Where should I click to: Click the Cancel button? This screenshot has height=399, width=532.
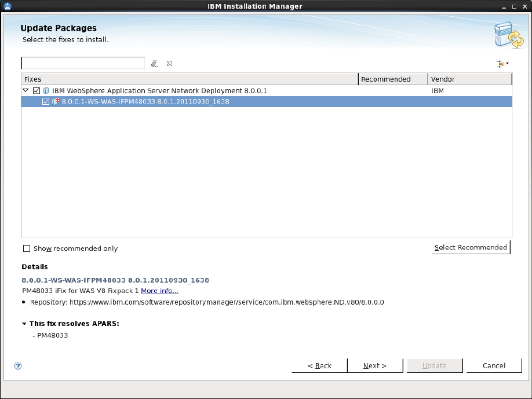point(494,365)
